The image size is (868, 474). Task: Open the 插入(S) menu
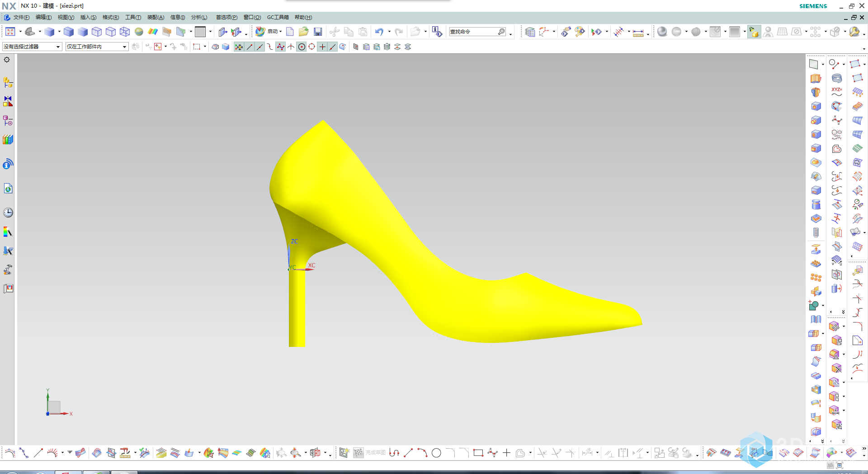coord(88,17)
